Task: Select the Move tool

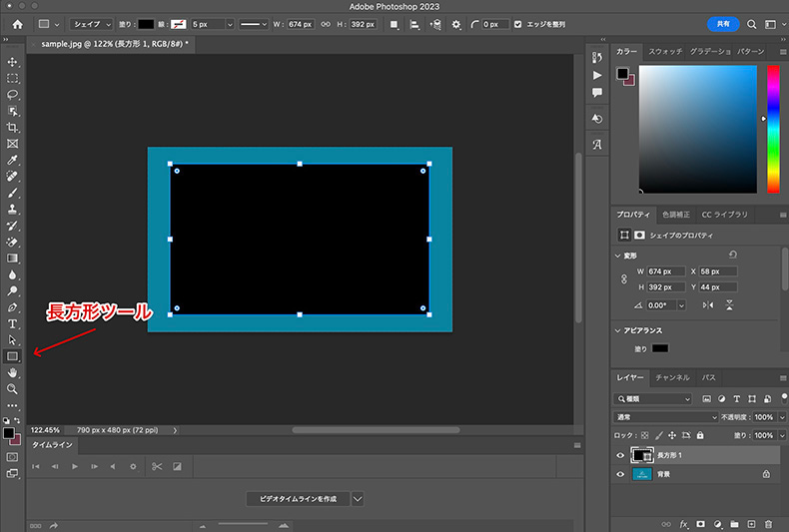Action: coord(13,62)
